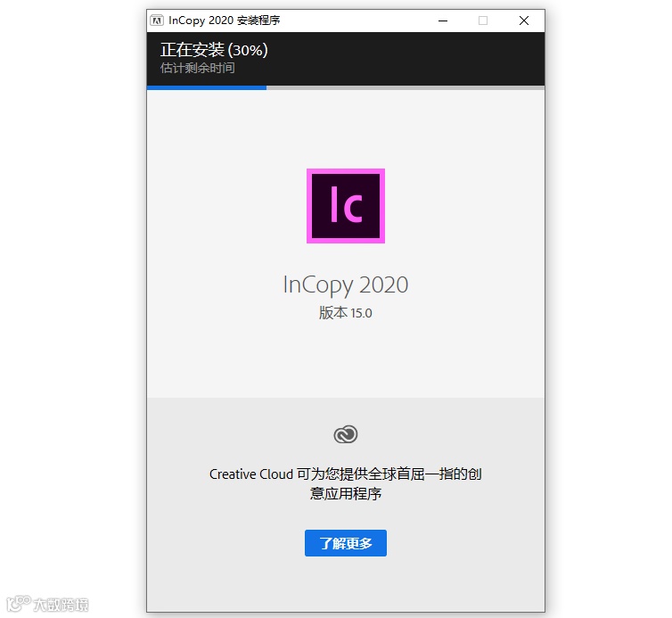
Task: Click the InCopy 2020 product name text
Action: (346, 285)
